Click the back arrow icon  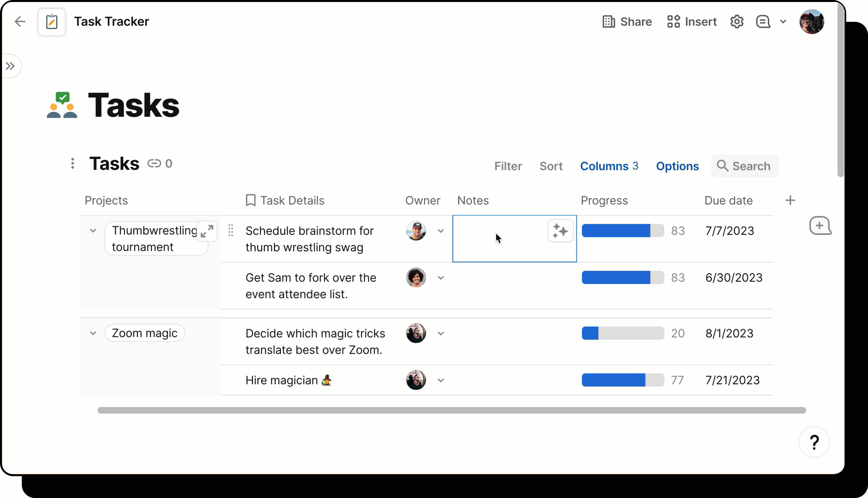[x=20, y=21]
